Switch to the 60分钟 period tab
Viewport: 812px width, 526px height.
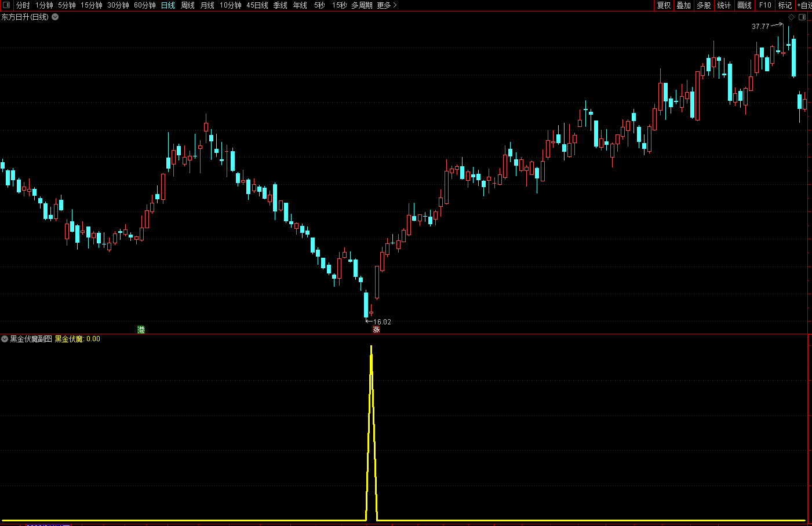(145, 5)
